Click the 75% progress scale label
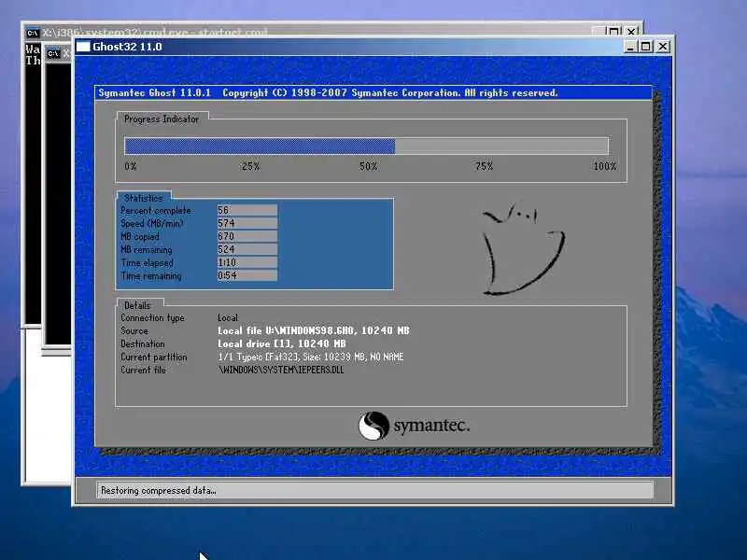The image size is (747, 560). (x=484, y=166)
